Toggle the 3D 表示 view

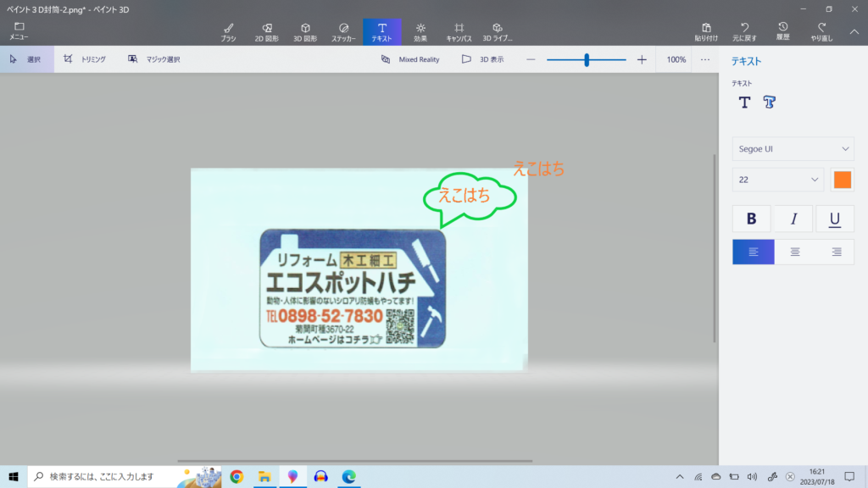coord(482,59)
